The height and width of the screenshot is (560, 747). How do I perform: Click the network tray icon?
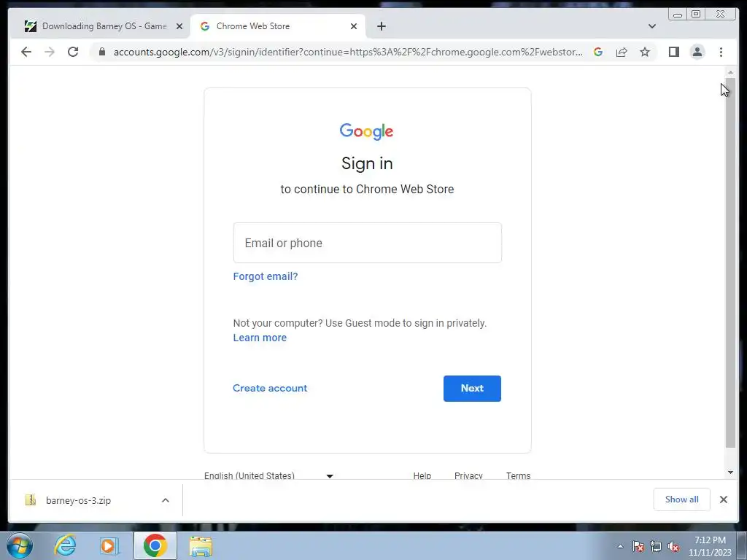(656, 546)
